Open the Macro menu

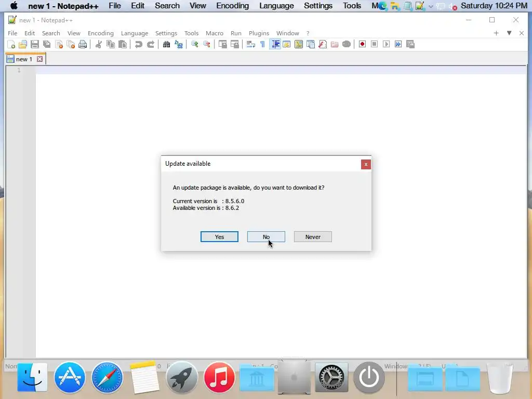[x=215, y=33]
